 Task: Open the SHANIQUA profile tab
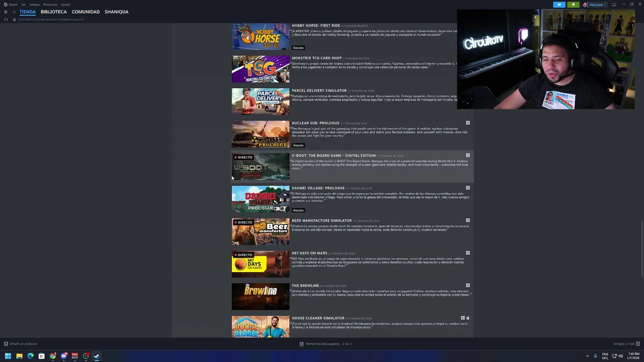pyautogui.click(x=116, y=12)
